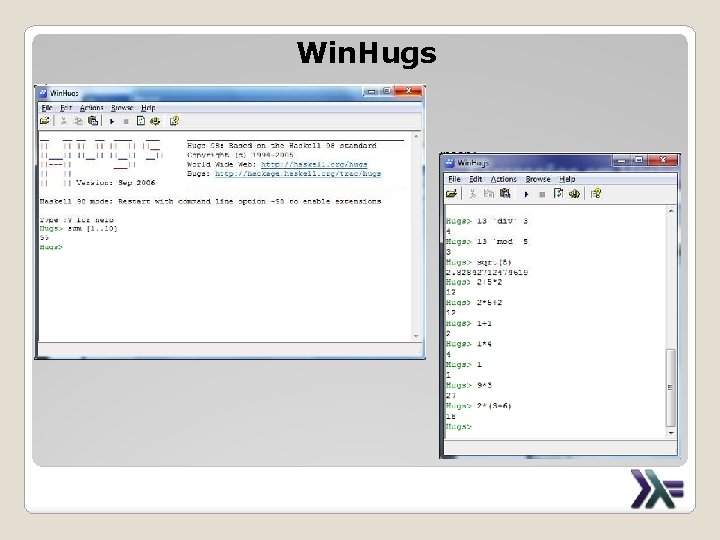Click the Cut scissors icon in the larger WinHugs window
This screenshot has height=540, width=720.
[x=63, y=121]
